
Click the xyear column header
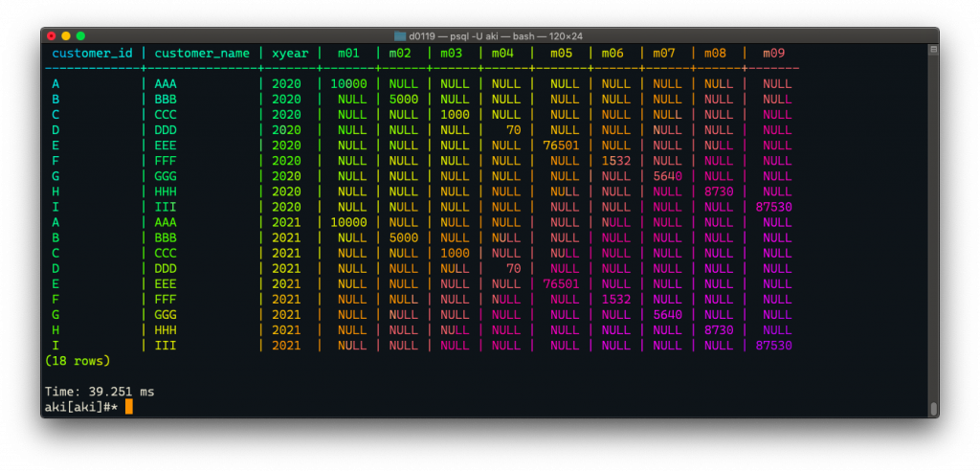[x=290, y=54]
